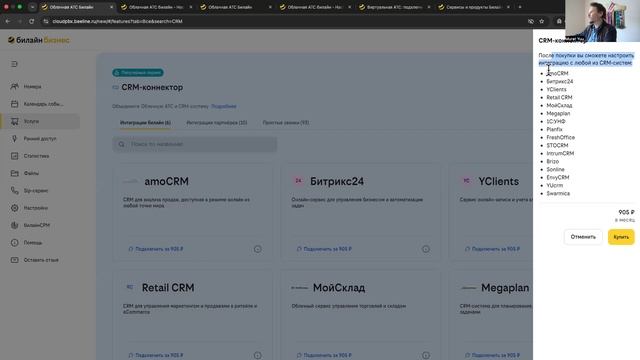
Task: Click the info icon on Битрикс24 card
Action: 426,249
